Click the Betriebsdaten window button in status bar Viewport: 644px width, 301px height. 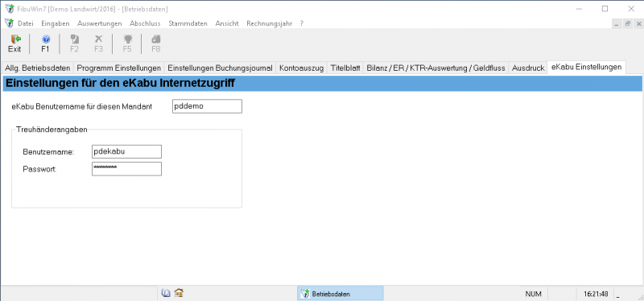coord(340,294)
